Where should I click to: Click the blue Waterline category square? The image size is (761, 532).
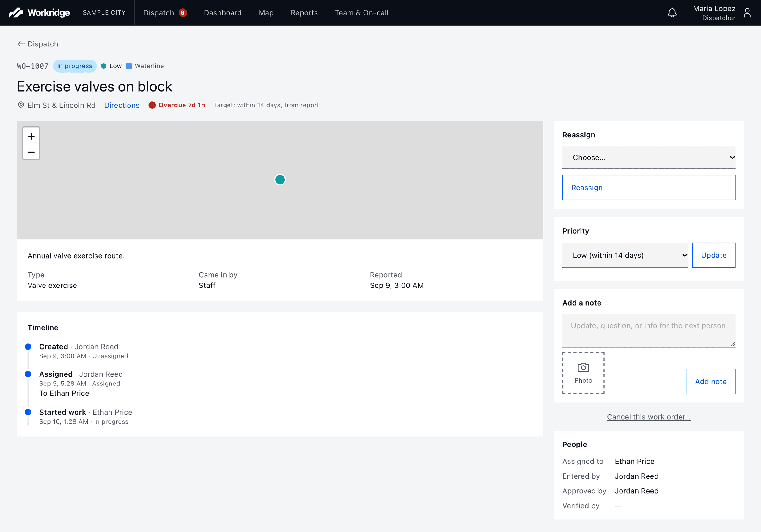[129, 66]
